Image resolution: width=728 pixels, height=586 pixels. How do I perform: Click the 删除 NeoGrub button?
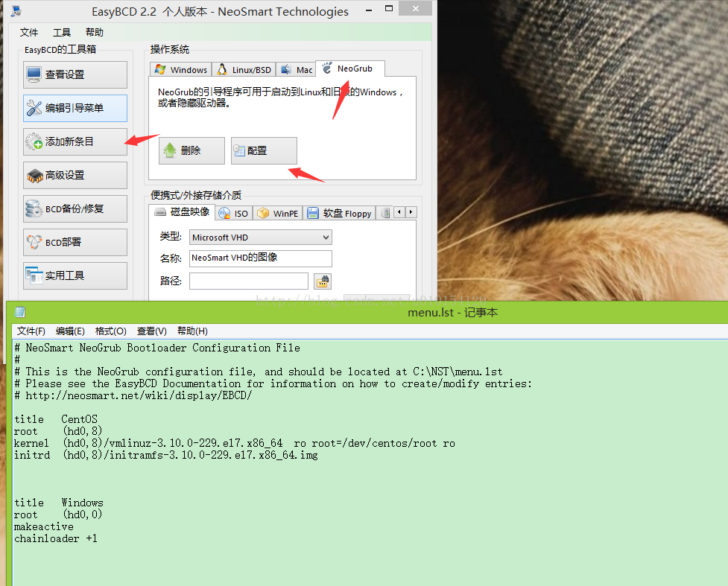tap(192, 150)
